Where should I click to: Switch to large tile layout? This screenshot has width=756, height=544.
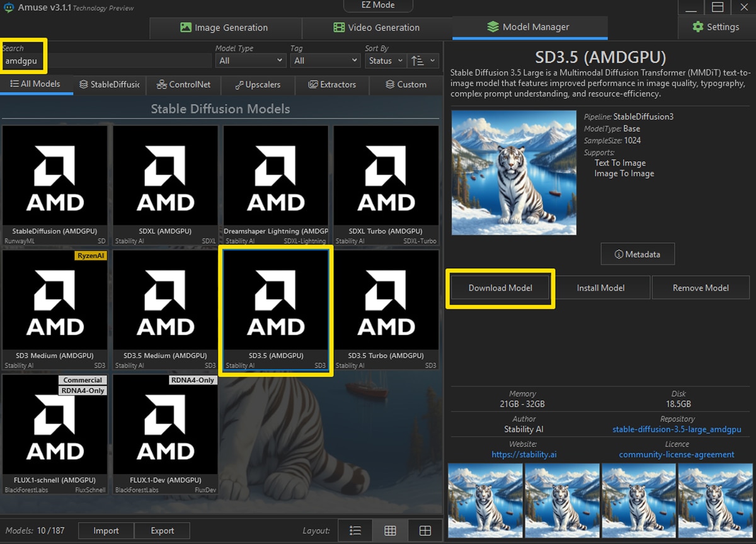(x=425, y=531)
